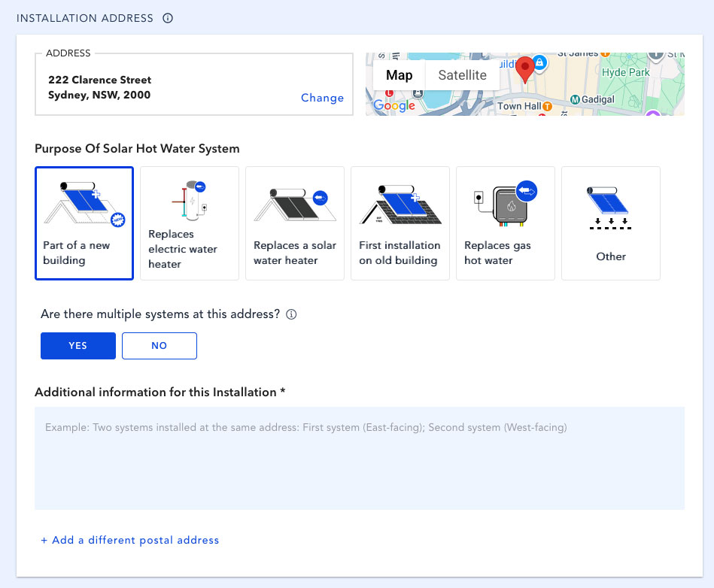This screenshot has height=588, width=714.
Task: Click the Gadigal metro station marker
Action: click(x=575, y=99)
